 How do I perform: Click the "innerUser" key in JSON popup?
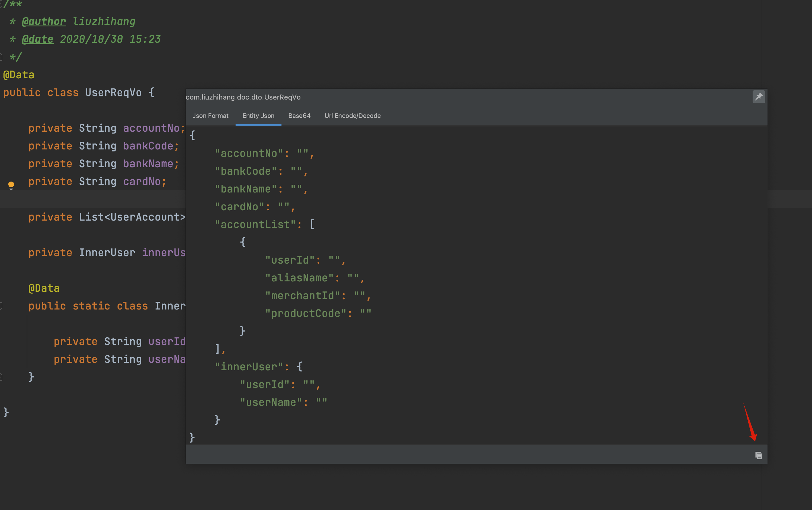pyautogui.click(x=249, y=367)
